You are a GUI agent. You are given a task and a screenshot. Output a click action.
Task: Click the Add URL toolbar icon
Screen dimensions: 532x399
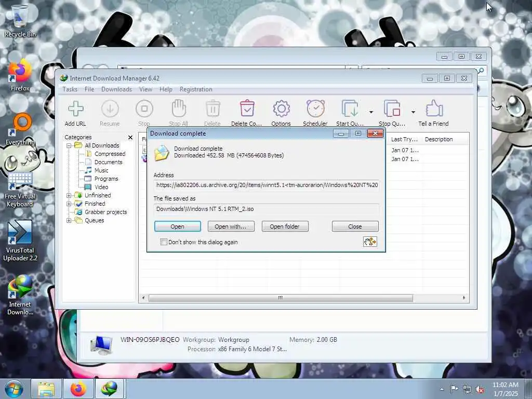[75, 109]
